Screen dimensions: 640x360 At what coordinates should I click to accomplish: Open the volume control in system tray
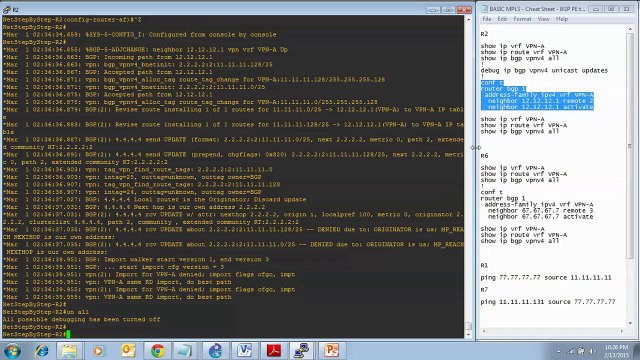click(x=591, y=351)
